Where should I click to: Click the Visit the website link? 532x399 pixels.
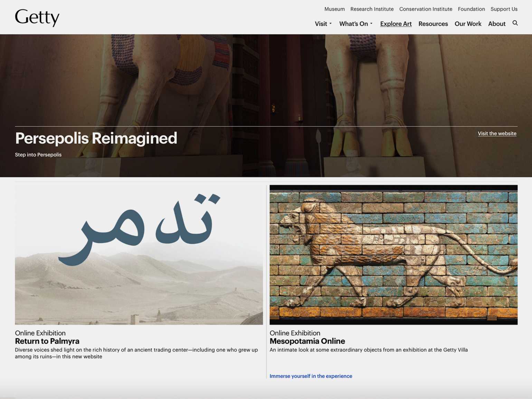tap(497, 134)
